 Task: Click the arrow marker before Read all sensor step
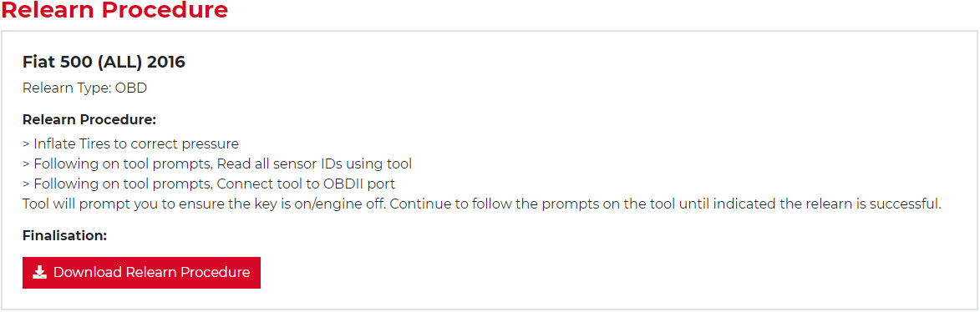[26, 164]
